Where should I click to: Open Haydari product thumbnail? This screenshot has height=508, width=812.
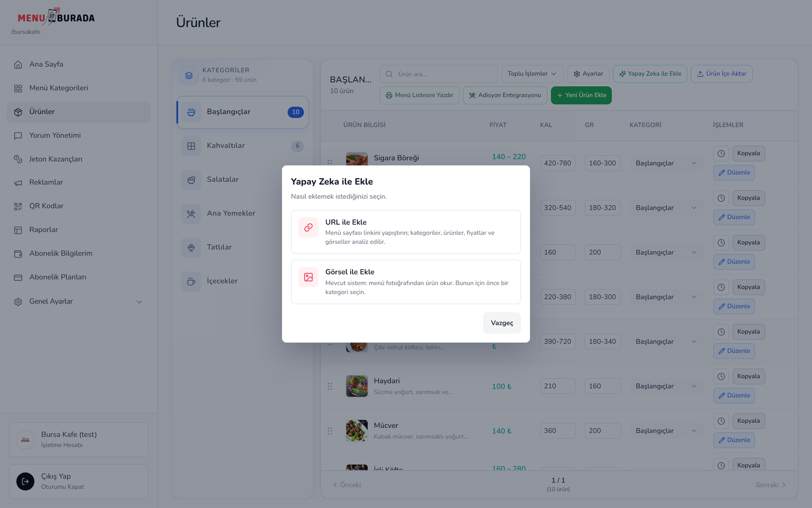(357, 386)
